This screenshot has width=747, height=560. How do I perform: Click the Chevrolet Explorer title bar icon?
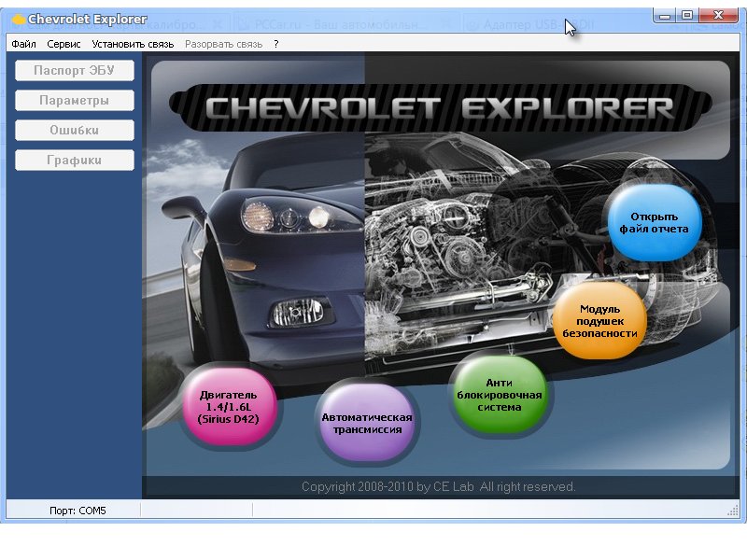(18, 19)
